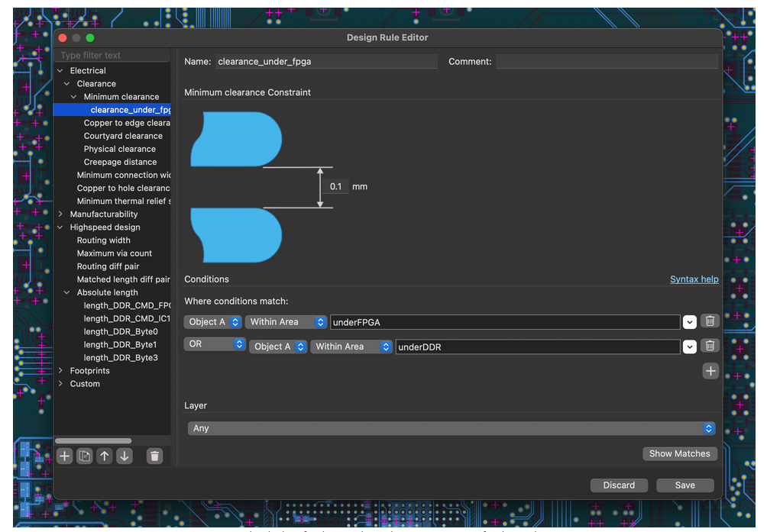The image size is (767, 532).
Task: Remove the underDDR condition with trash icon
Action: (710, 347)
